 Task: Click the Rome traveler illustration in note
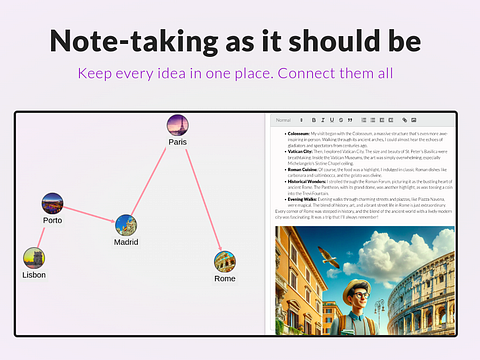click(x=365, y=280)
